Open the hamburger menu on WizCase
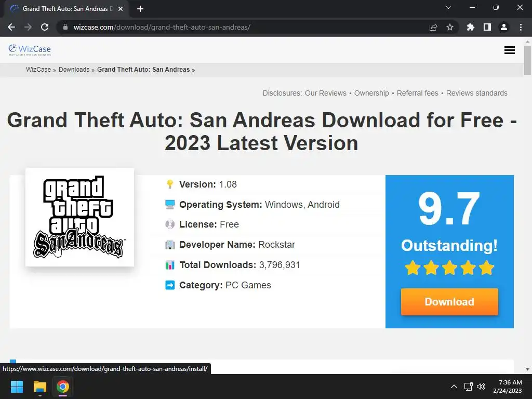The width and height of the screenshot is (532, 399). [x=510, y=50]
